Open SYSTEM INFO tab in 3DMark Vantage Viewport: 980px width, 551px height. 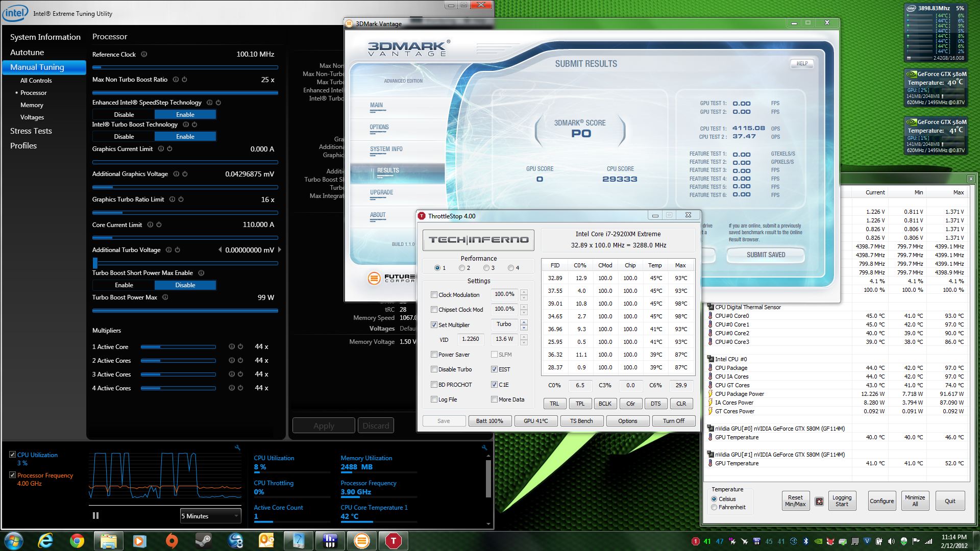(386, 149)
